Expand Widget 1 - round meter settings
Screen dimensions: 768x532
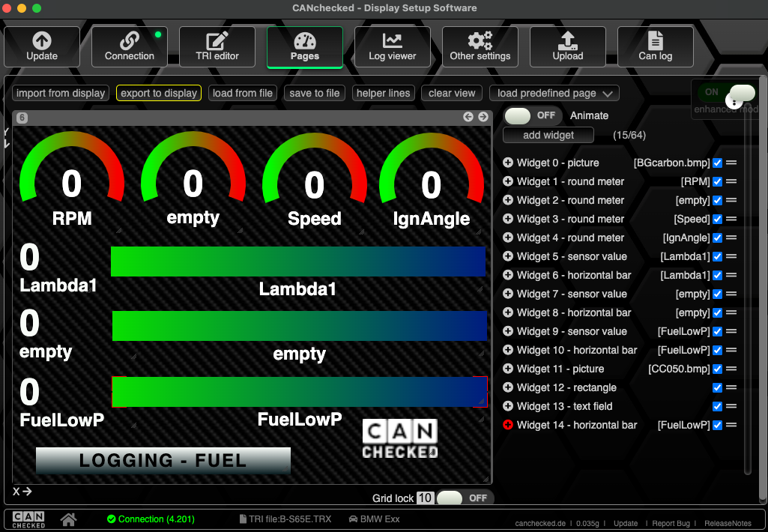508,181
